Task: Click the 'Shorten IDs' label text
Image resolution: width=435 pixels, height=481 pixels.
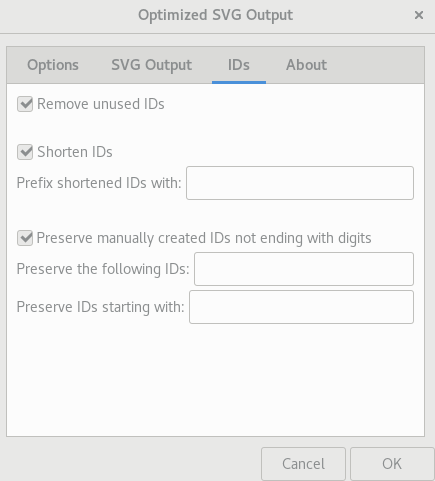Action: (x=75, y=152)
